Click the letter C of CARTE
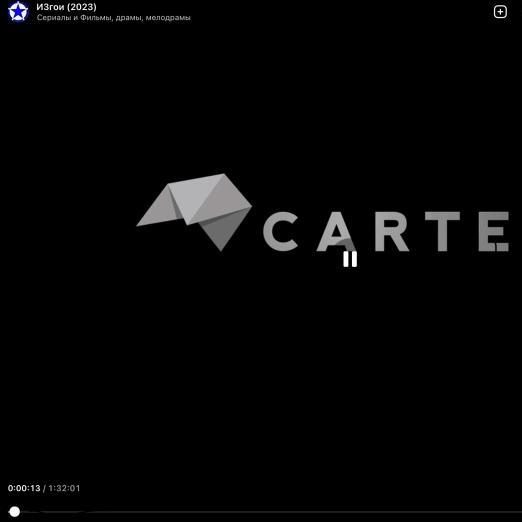The width and height of the screenshot is (522, 522). pos(280,231)
